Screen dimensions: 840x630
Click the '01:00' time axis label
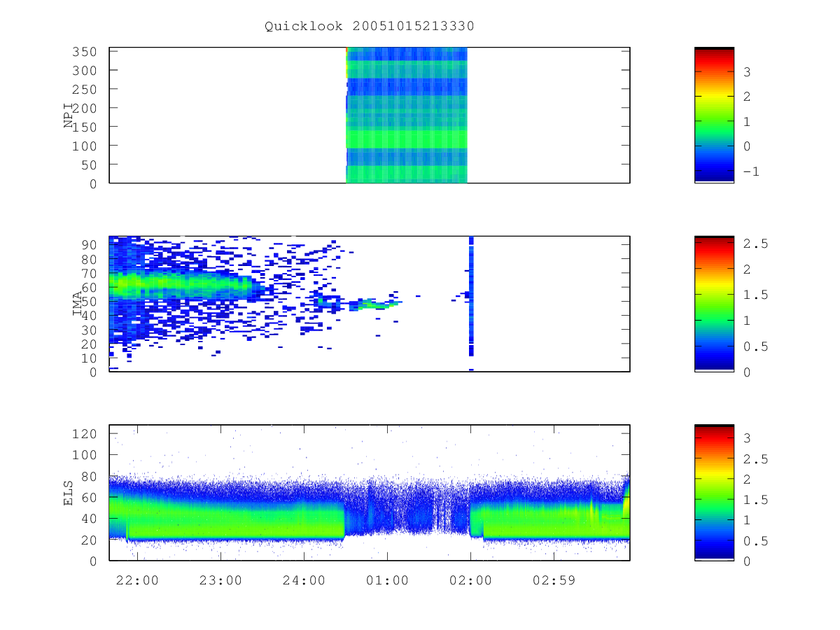(x=387, y=580)
